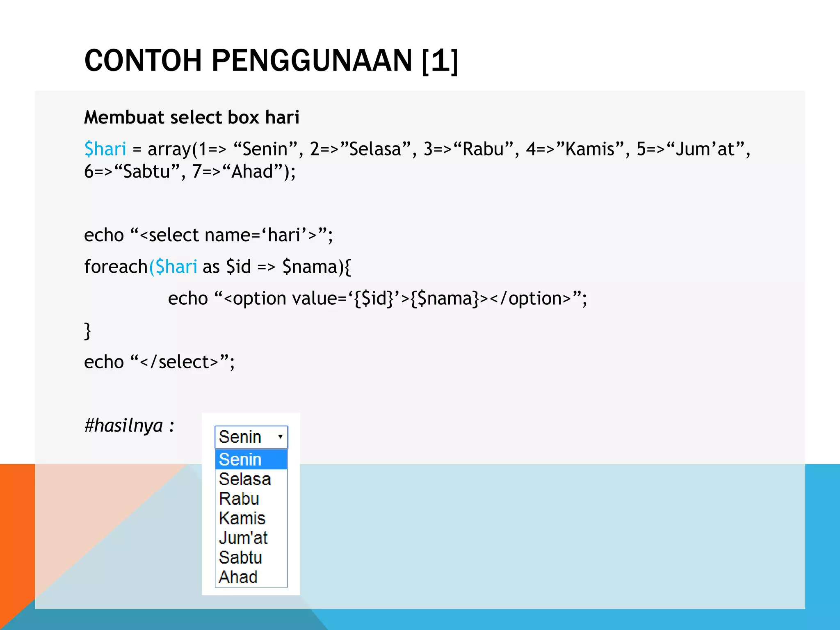Viewport: 840px width, 630px height.
Task: Click the text 6=>"Sabtu", 7=>"Ahad");
Action: pyautogui.click(x=190, y=171)
